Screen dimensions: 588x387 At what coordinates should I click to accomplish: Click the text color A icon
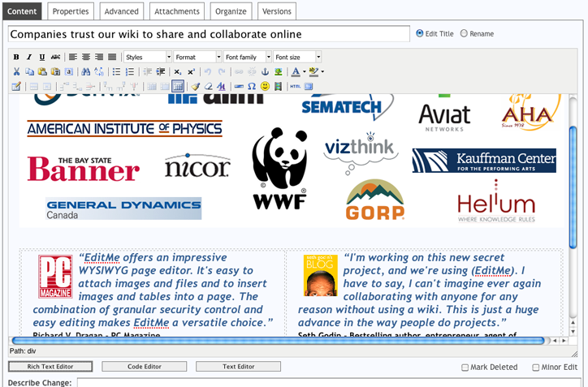(x=296, y=71)
